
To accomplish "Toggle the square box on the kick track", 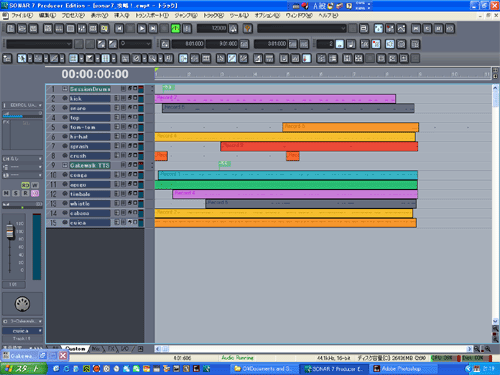I will point(135,98).
